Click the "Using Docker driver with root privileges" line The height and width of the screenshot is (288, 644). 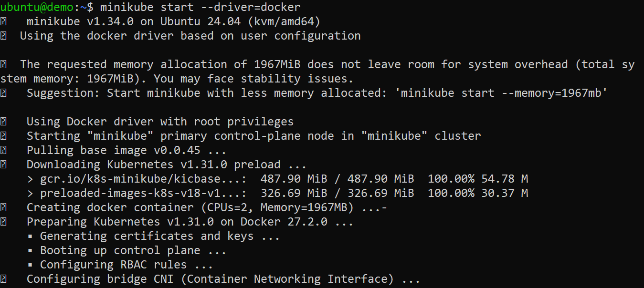click(160, 122)
